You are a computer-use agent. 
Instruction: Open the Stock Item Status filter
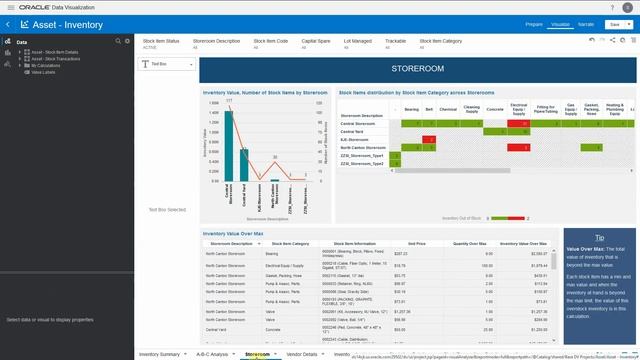pyautogui.click(x=161, y=44)
